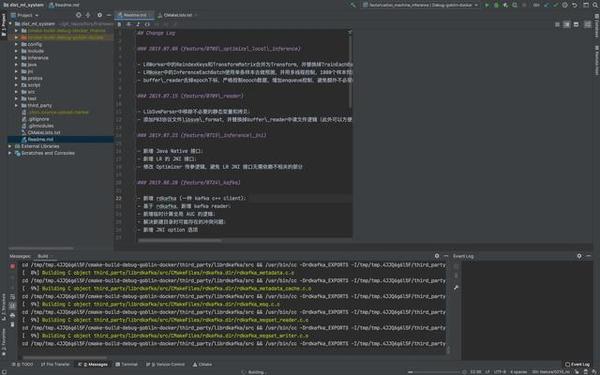Open the Build tab in Messages panel
This screenshot has width=600, height=375.
pyautogui.click(x=43, y=256)
